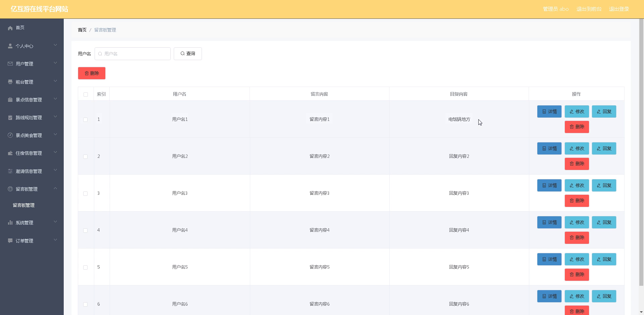Expand the 住宿信息管理 chevron
Image resolution: width=644 pixels, height=315 pixels.
click(x=55, y=152)
